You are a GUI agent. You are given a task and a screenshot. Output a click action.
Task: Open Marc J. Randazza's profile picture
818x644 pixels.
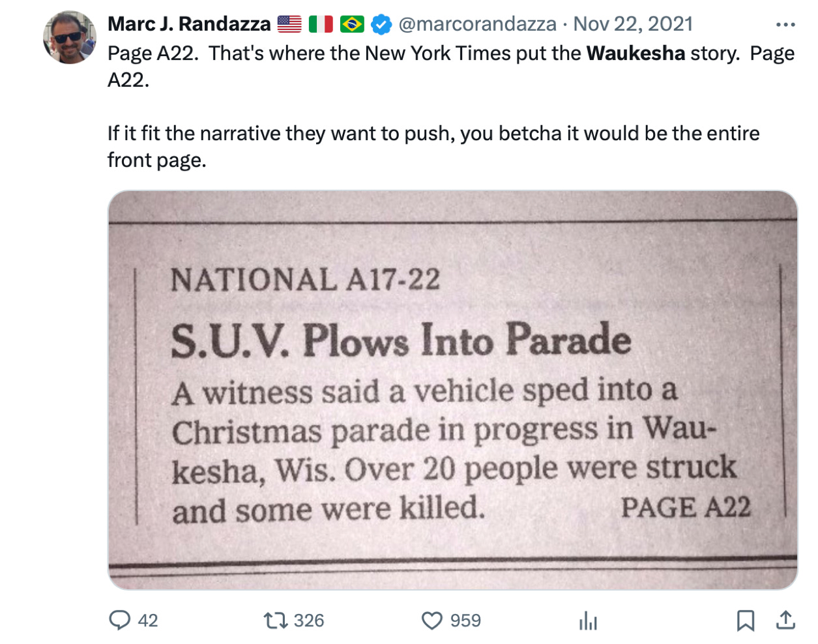coord(70,37)
